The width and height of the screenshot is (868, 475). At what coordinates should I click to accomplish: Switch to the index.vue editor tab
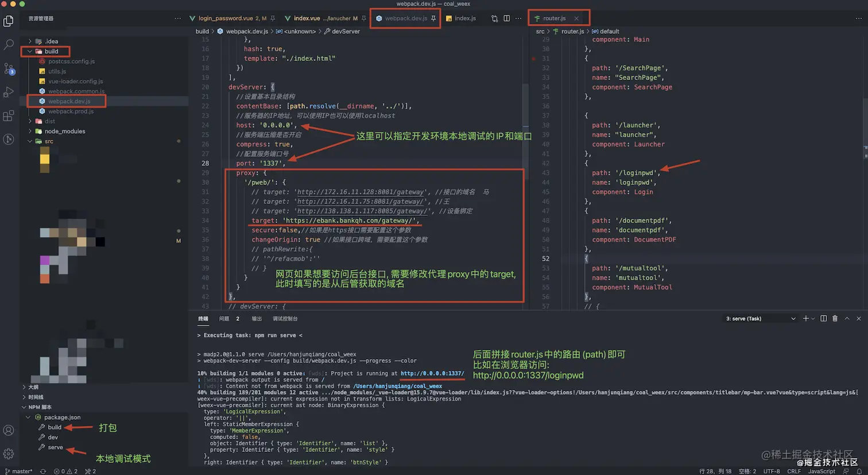[x=324, y=18]
